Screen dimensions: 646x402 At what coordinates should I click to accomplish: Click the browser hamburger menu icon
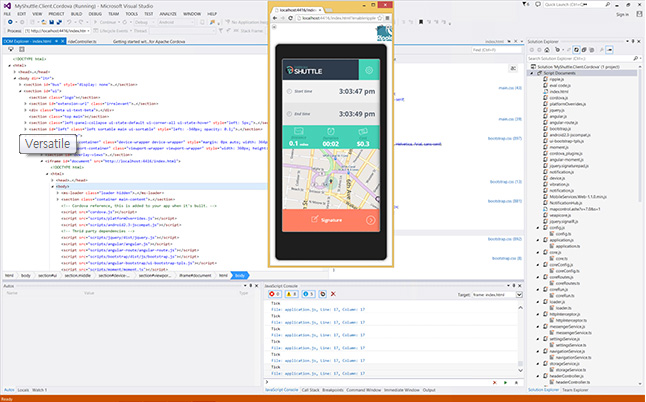coord(387,18)
